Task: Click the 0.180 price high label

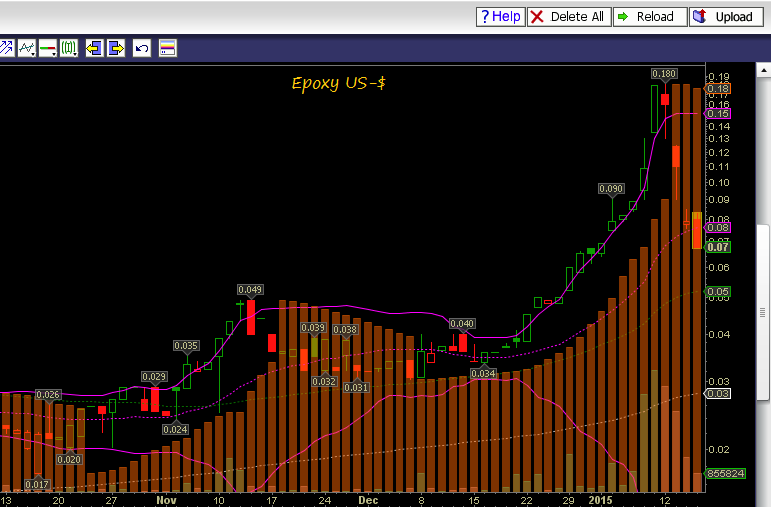Action: click(664, 74)
